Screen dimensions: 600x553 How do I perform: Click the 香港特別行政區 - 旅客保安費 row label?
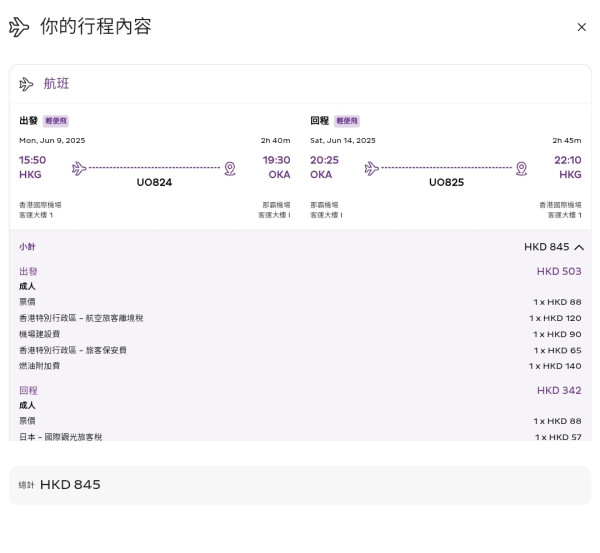pos(73,350)
